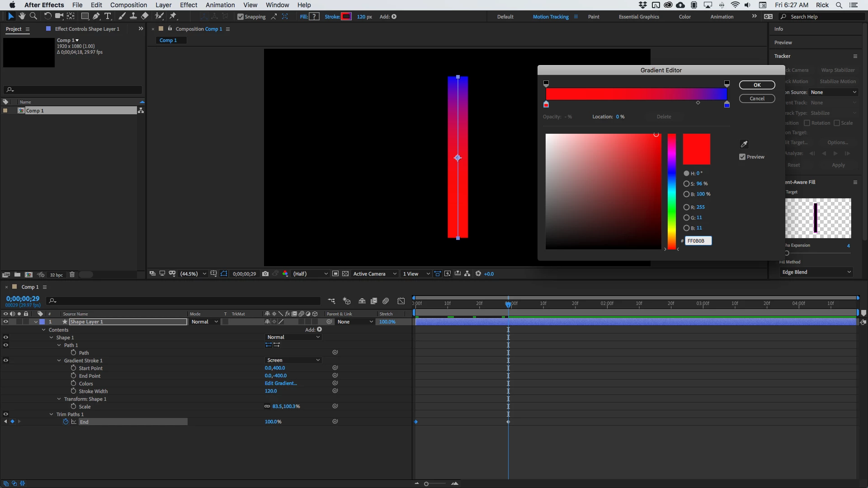Viewport: 868px width, 488px height.
Task: Click the snapshot camera icon
Action: [265, 274]
